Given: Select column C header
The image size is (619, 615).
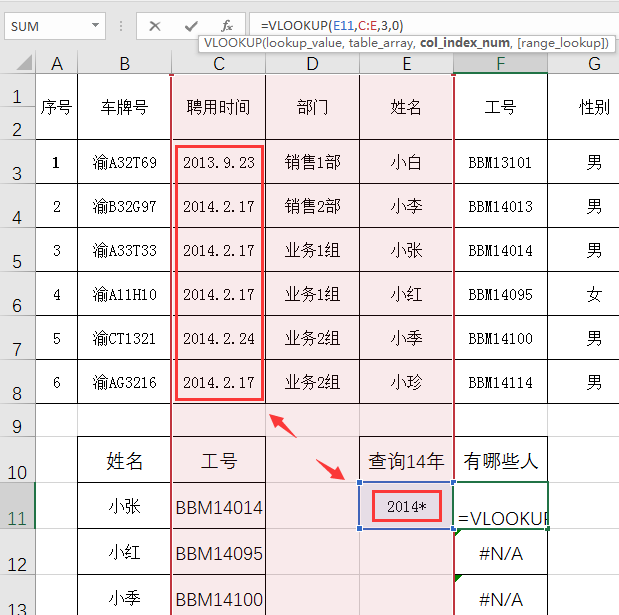Looking at the screenshot, I should 219,64.
